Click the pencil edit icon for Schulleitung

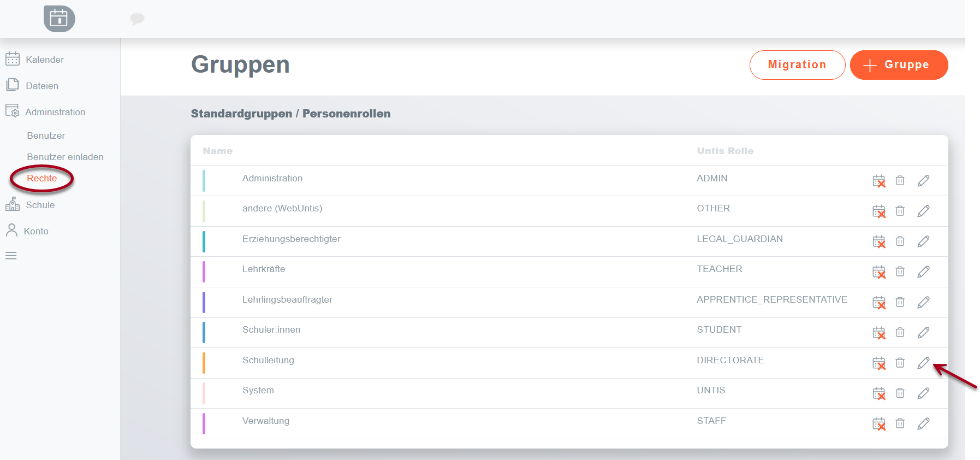pyautogui.click(x=923, y=363)
